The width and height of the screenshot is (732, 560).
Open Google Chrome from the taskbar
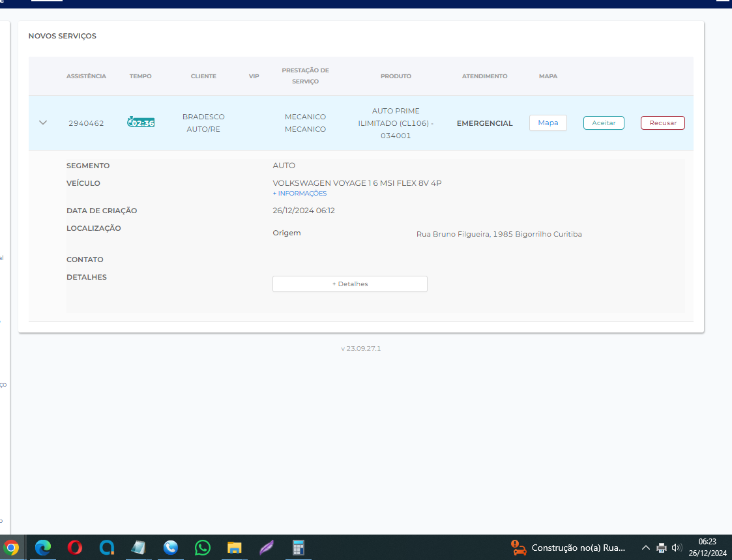pos(11,548)
